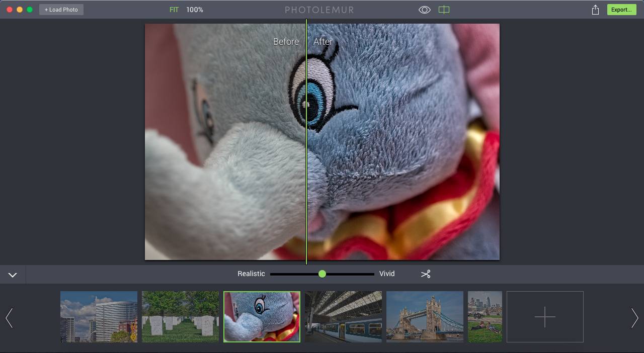Screen dimensions: 644x353
Task: Select the plush elephant thumbnail
Action: 262,317
